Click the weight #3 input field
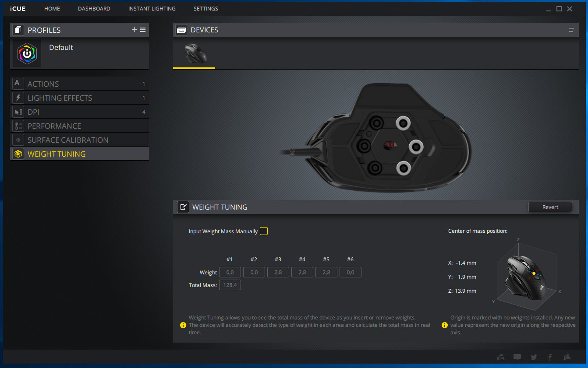 (278, 272)
